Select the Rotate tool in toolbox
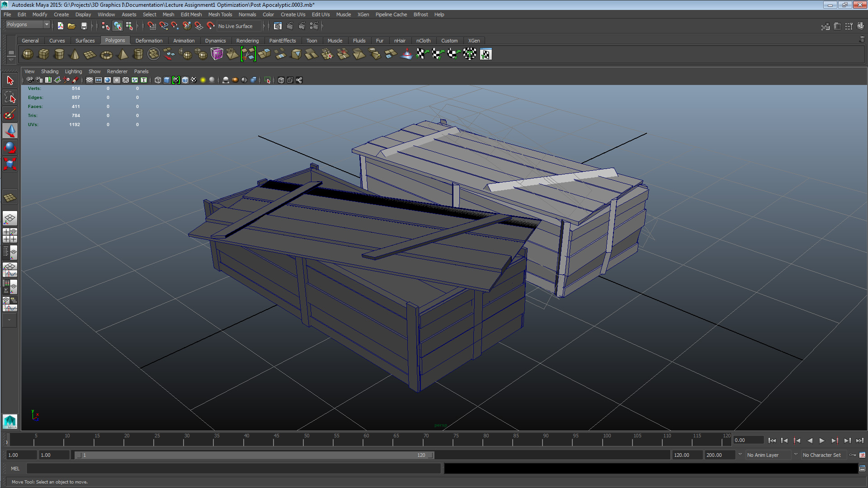Viewport: 868px width, 488px height. (10, 147)
